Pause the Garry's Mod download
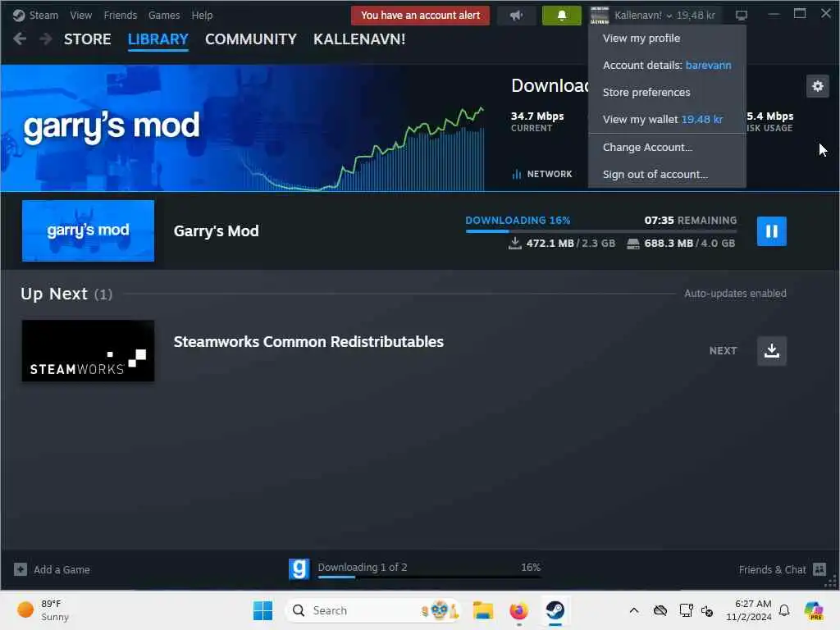This screenshot has height=630, width=840. (x=771, y=231)
